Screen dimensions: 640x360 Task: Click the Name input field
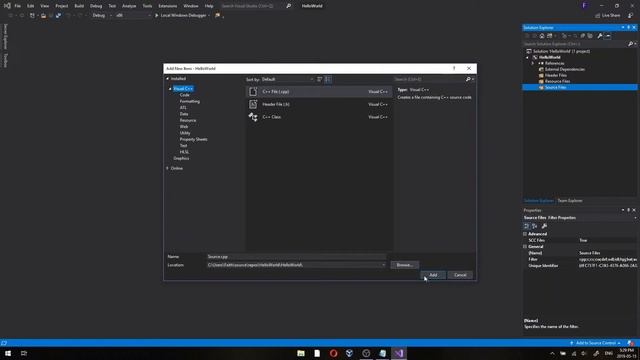click(x=296, y=257)
